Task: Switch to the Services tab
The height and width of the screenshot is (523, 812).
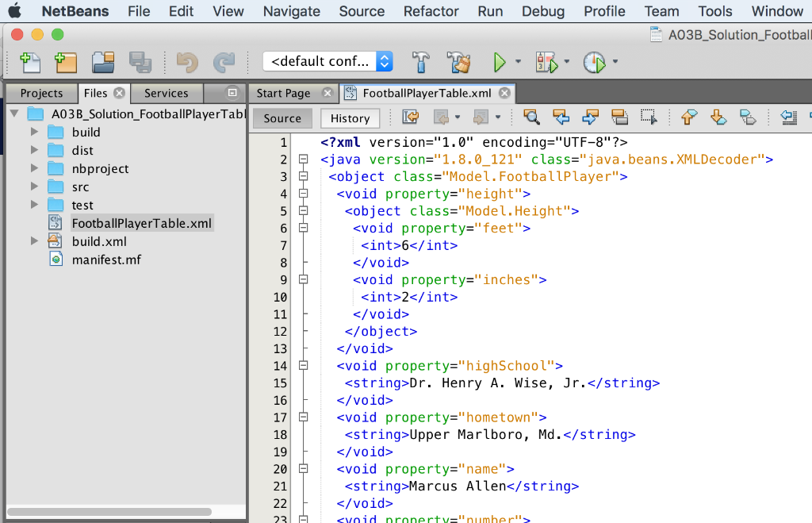Action: pyautogui.click(x=167, y=93)
